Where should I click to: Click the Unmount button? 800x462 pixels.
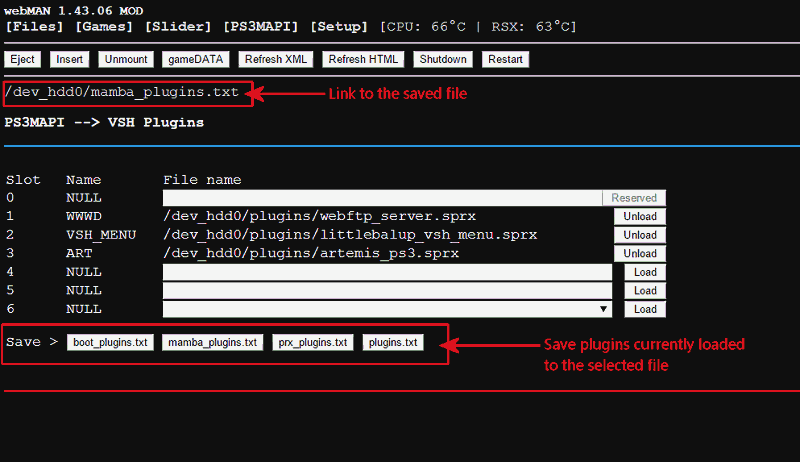point(126,59)
